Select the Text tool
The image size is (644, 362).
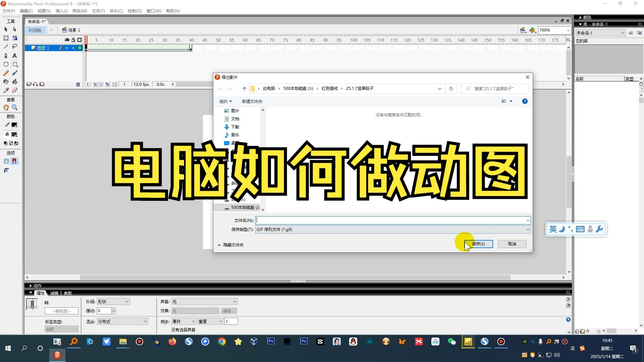(x=15, y=55)
